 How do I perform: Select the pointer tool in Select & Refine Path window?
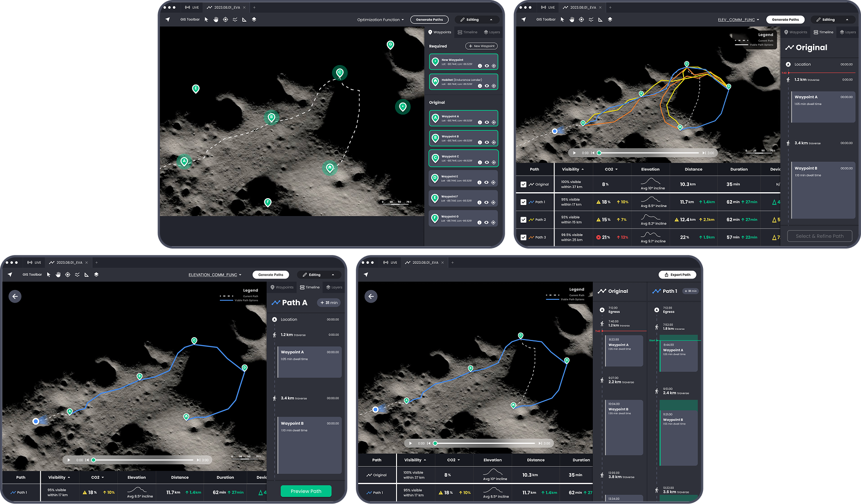(562, 19)
